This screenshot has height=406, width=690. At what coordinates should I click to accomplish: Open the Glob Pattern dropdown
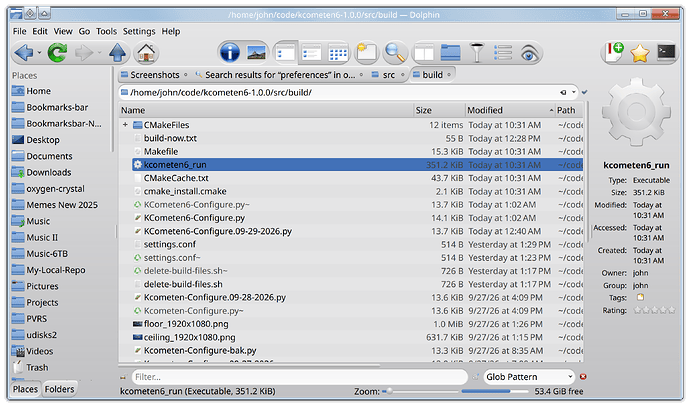click(x=529, y=377)
